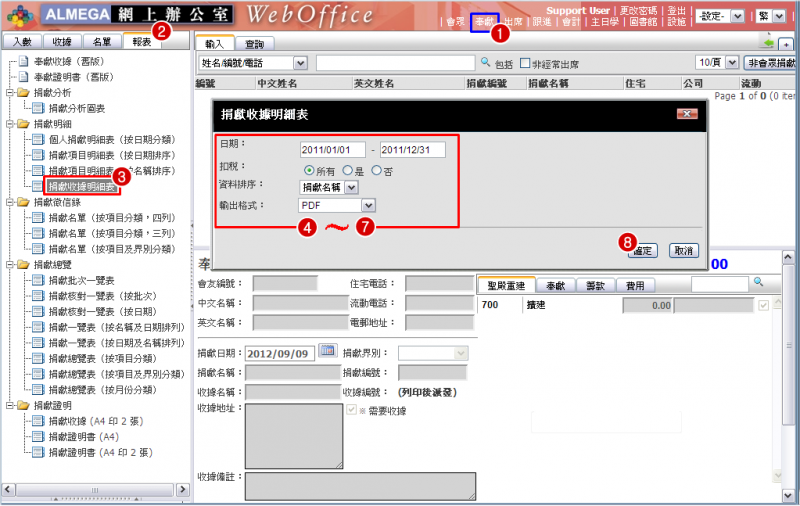Click icon of 捐獻核對一覽表（按日期）

coord(38,312)
